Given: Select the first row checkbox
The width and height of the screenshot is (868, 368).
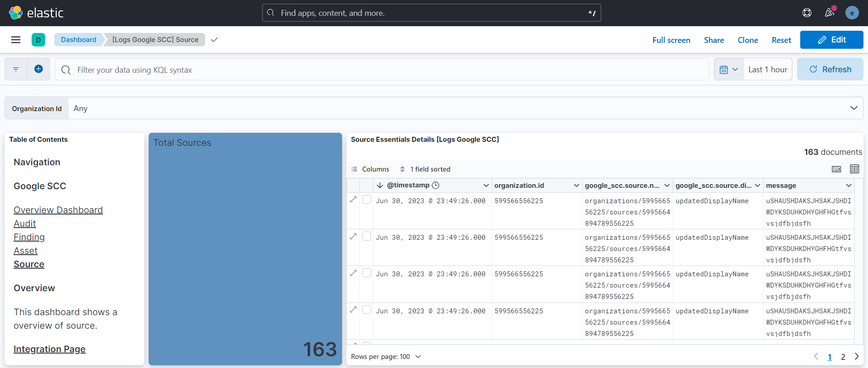Looking at the screenshot, I should (367, 200).
